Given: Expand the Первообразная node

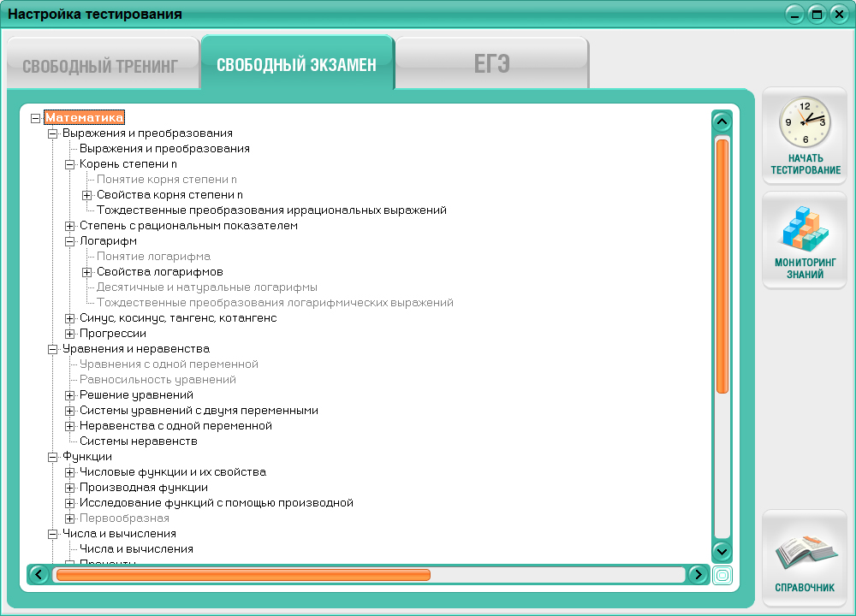Looking at the screenshot, I should coord(70,518).
